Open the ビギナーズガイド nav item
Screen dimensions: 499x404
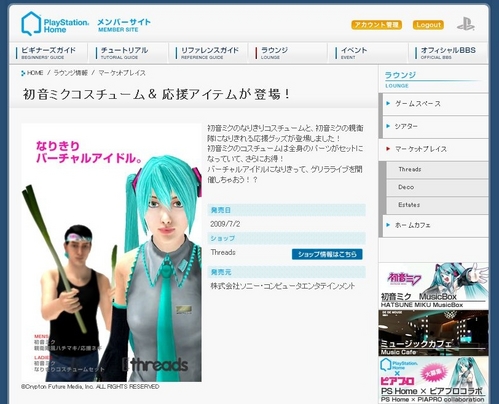click(x=49, y=53)
